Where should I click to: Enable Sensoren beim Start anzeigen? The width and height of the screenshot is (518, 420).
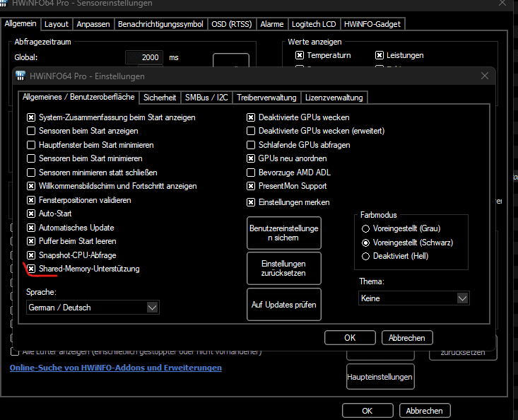coord(31,131)
